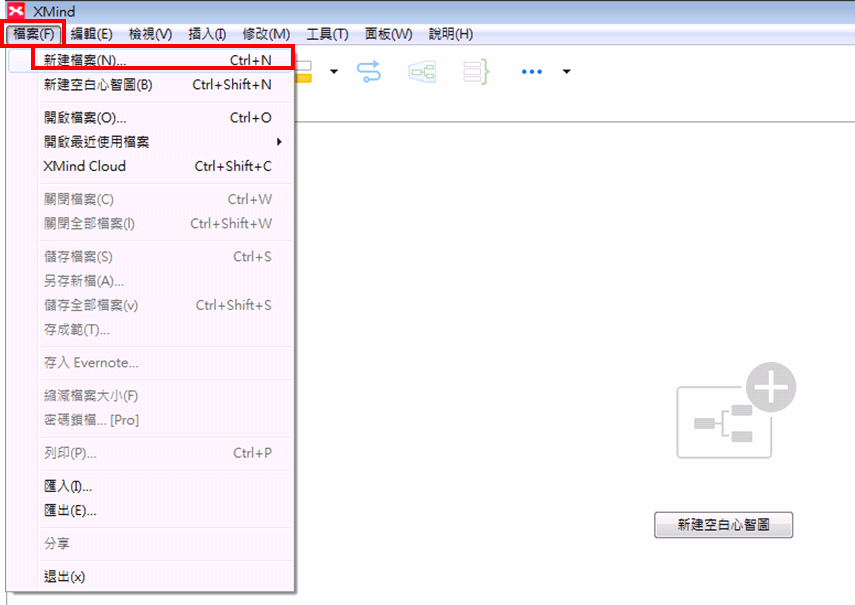This screenshot has height=605, width=855.
Task: Click the XMind logo in title bar
Action: pyautogui.click(x=16, y=11)
